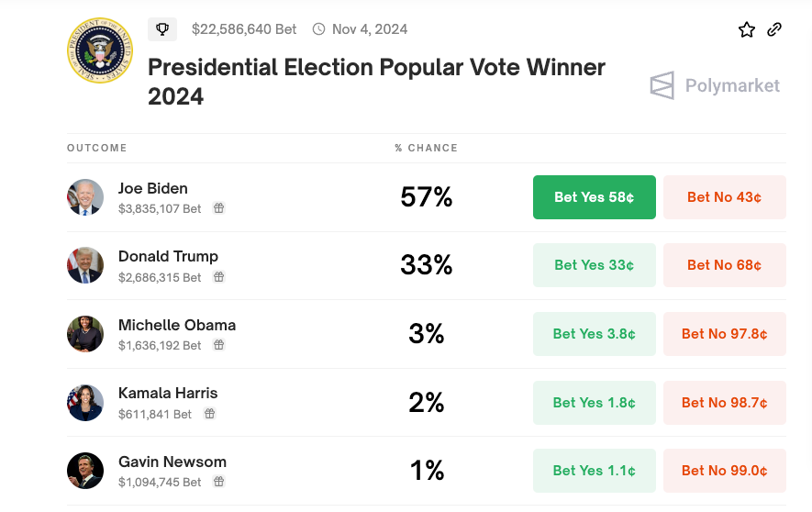Viewport: 812px width, 512px height.
Task: Click the Polymarket logo
Action: [x=715, y=86]
